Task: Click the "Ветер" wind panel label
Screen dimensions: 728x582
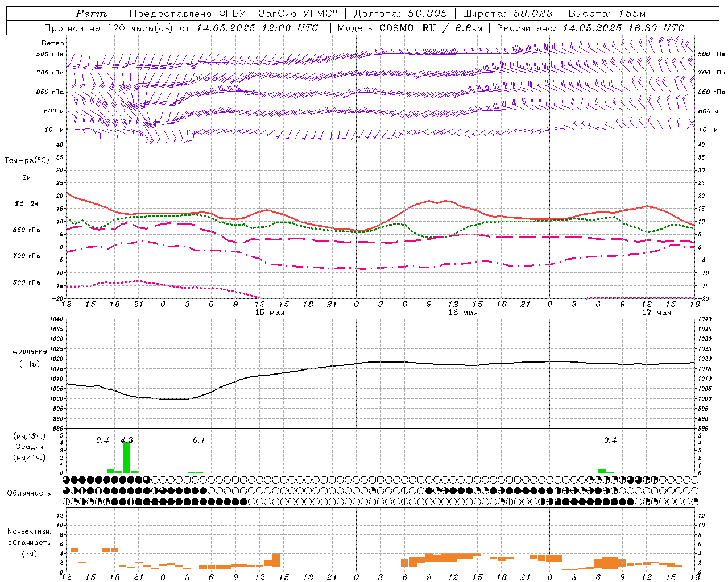Action: click(53, 43)
